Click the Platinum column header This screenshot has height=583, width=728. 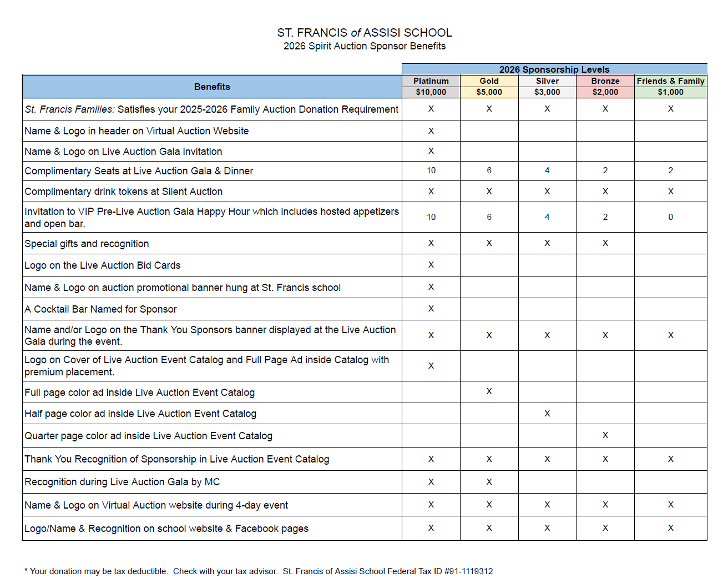tap(431, 81)
